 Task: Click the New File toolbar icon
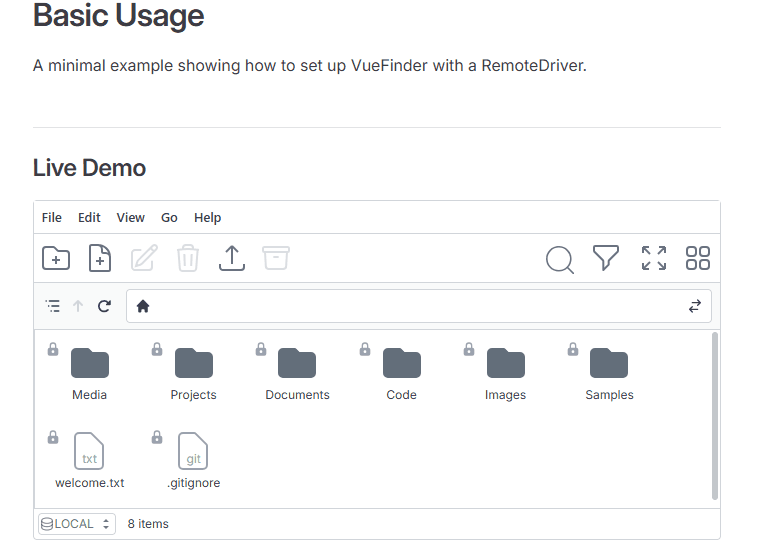click(x=100, y=258)
